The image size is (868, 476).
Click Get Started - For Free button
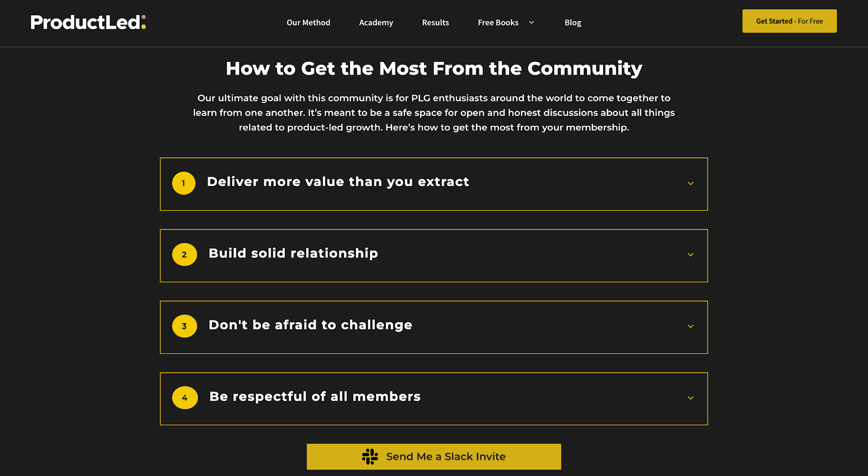(789, 21)
